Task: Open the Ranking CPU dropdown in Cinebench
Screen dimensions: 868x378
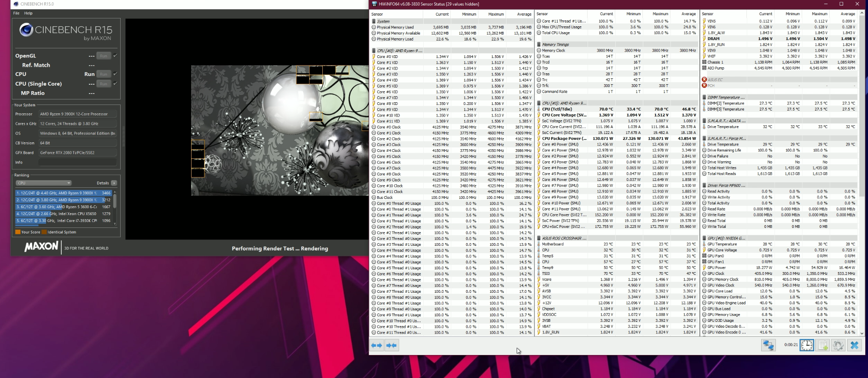Action: (x=44, y=183)
